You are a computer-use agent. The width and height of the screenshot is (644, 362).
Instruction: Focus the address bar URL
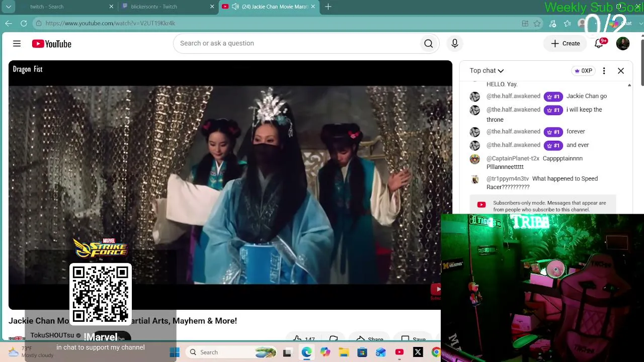[x=110, y=23]
